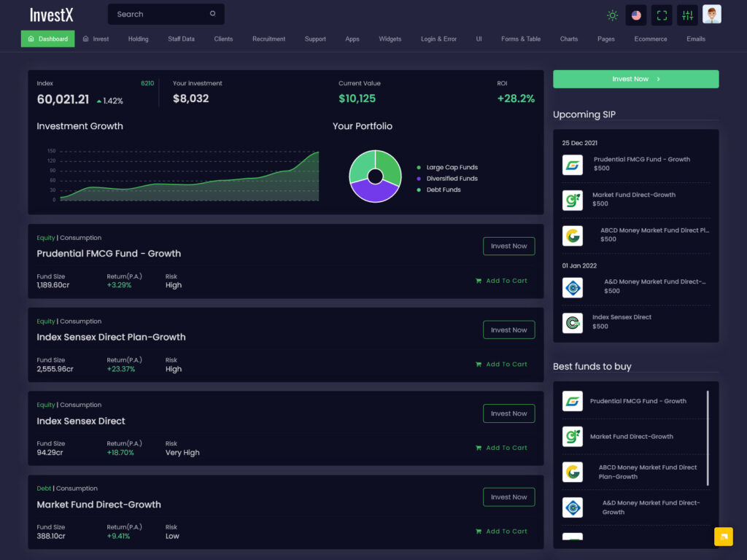
Task: Click the Debt tag on Market Fund Direct-Growth
Action: point(44,489)
